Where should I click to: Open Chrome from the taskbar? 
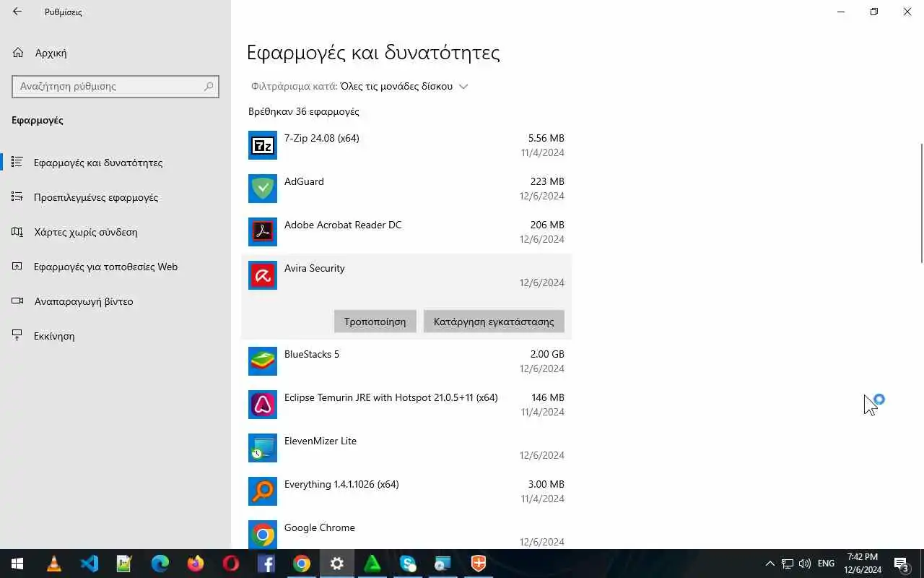[x=302, y=564]
